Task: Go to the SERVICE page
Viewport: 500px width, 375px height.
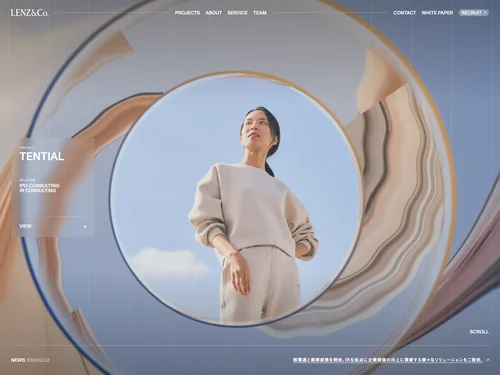Action: click(x=237, y=13)
